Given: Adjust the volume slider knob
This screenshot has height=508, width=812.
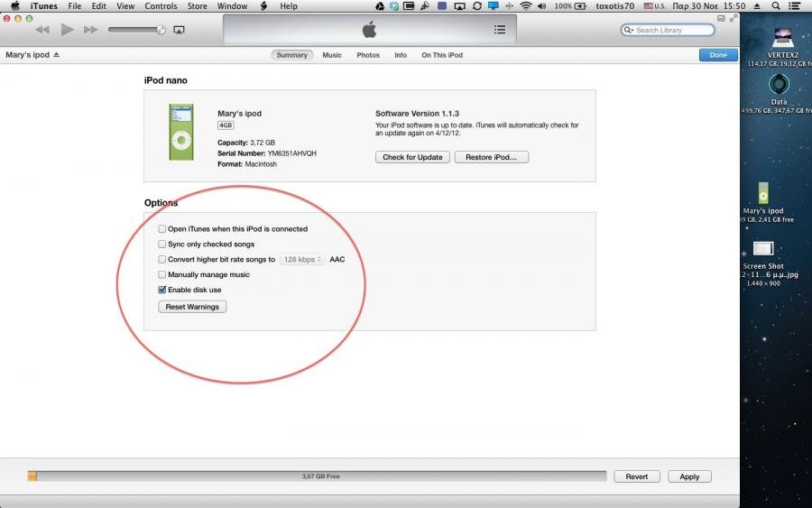Looking at the screenshot, I should tap(161, 30).
